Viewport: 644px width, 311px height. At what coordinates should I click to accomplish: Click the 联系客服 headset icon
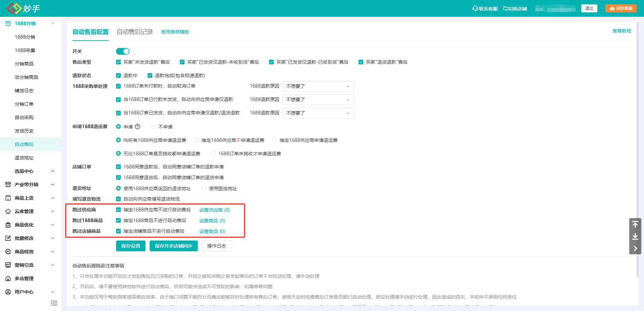475,8
